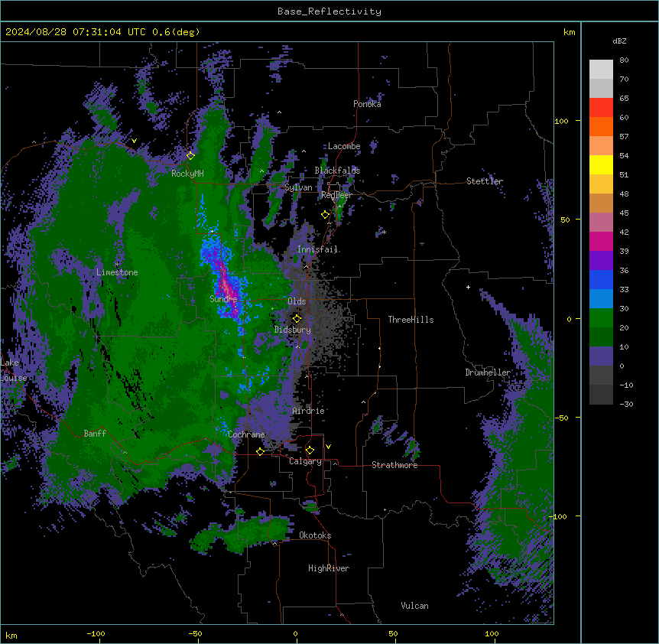Select the purple 36-39 dBZ legend swatch

click(x=601, y=261)
